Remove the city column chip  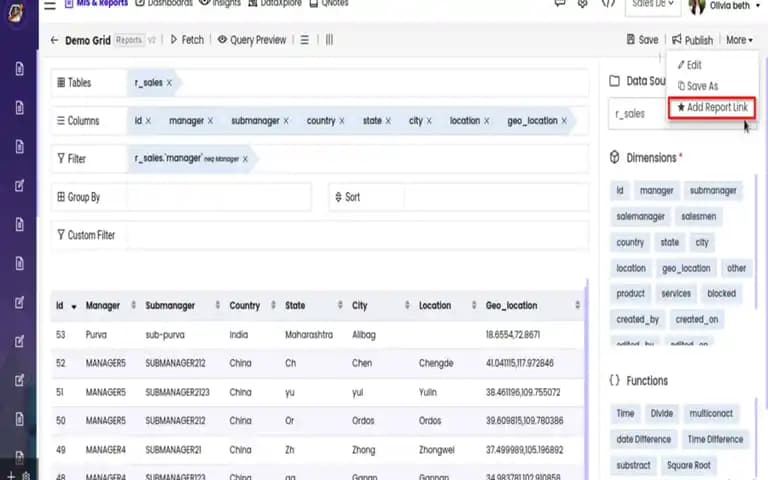point(429,120)
